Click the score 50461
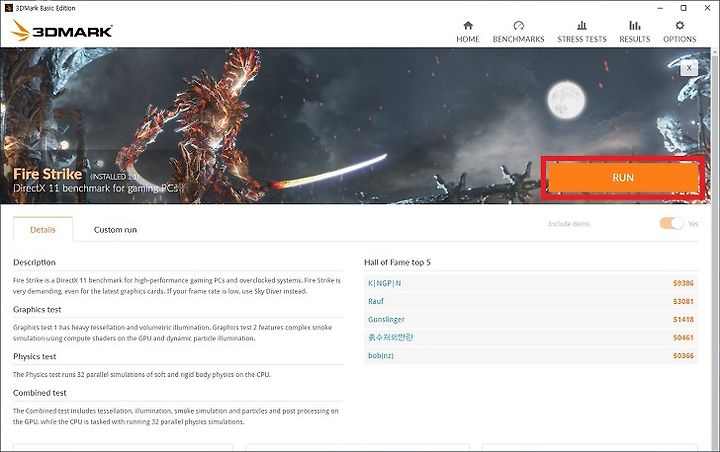720x452 pixels. (x=683, y=338)
